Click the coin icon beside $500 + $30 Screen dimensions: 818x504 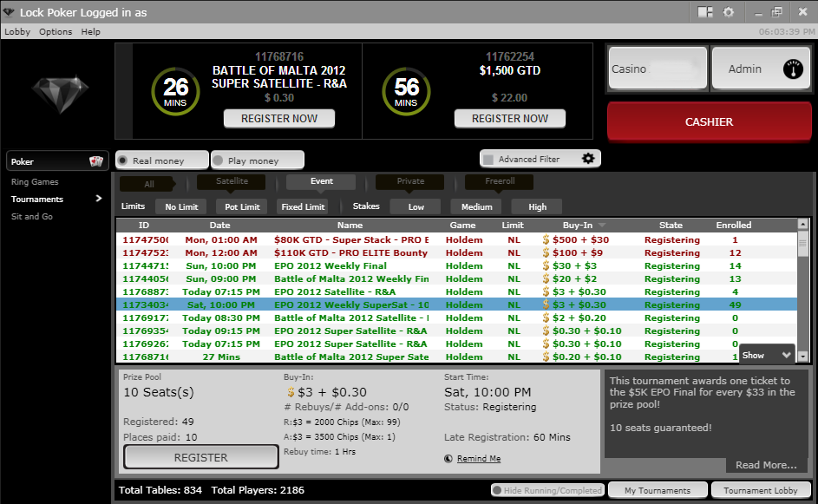click(x=546, y=239)
